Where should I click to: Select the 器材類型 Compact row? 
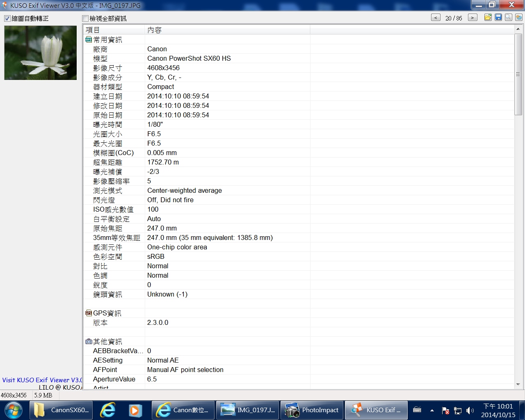coord(299,87)
